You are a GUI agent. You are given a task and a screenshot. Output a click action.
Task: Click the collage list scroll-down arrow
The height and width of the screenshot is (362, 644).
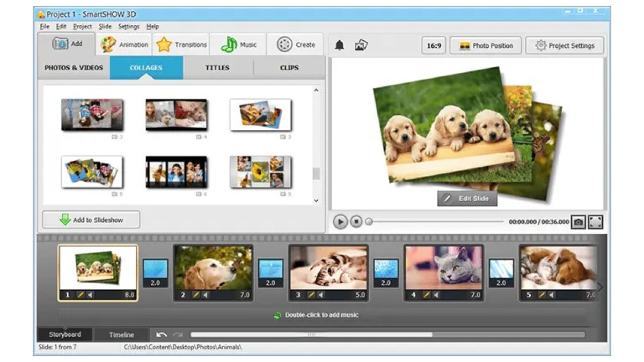(316, 201)
